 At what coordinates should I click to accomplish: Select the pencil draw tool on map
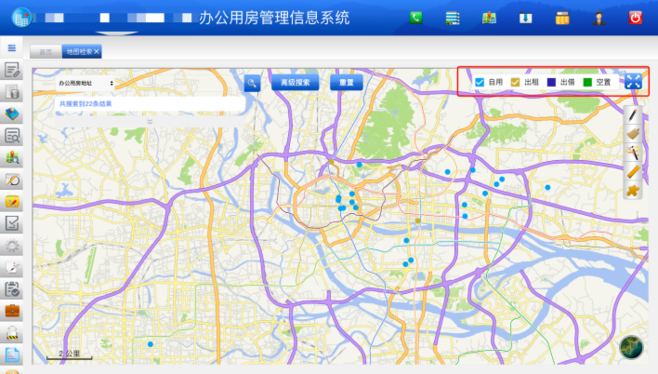pos(633,115)
